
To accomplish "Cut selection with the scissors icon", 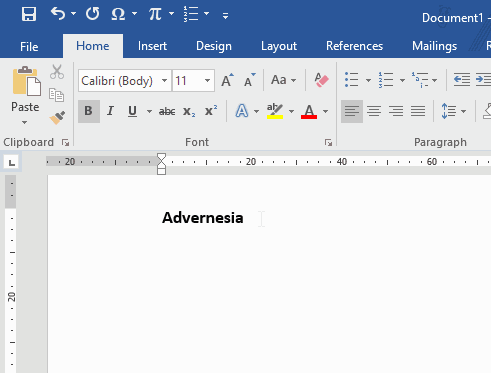I will coord(57,72).
